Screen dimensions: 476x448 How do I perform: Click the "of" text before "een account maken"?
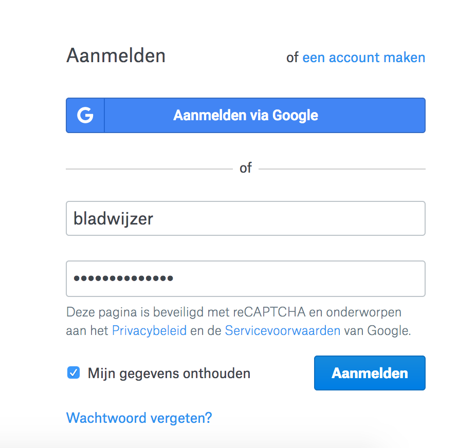pos(292,58)
